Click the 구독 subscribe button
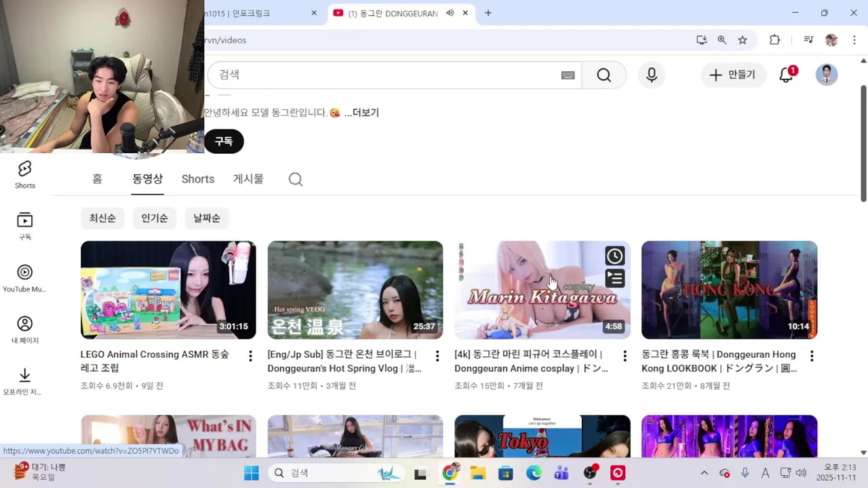Viewport: 868px width, 488px height. click(x=224, y=141)
